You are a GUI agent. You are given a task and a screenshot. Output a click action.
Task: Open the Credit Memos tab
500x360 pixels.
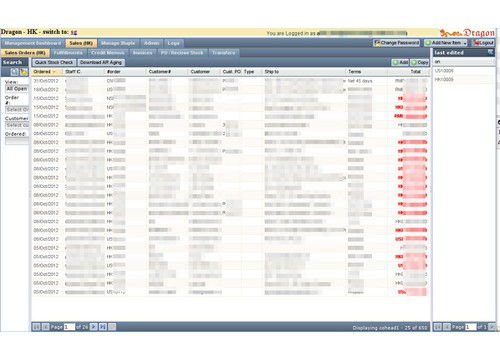point(108,53)
